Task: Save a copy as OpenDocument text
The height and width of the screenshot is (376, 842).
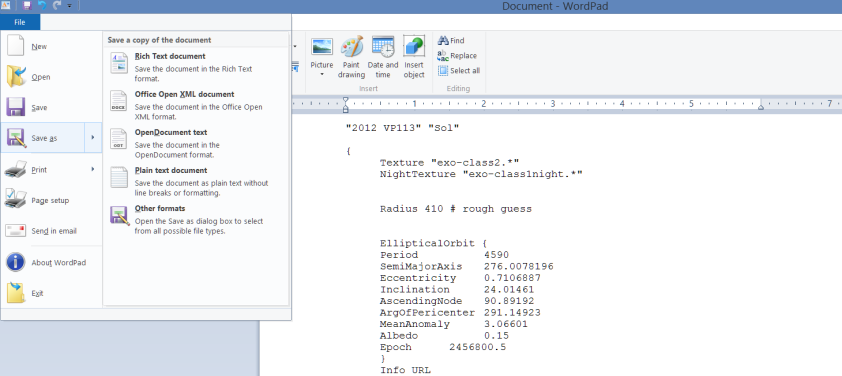Action: (196, 143)
